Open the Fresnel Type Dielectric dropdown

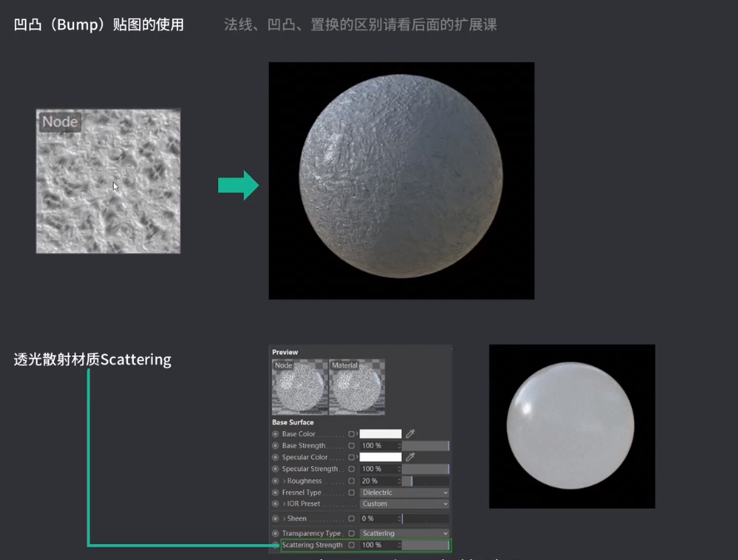pyautogui.click(x=404, y=493)
